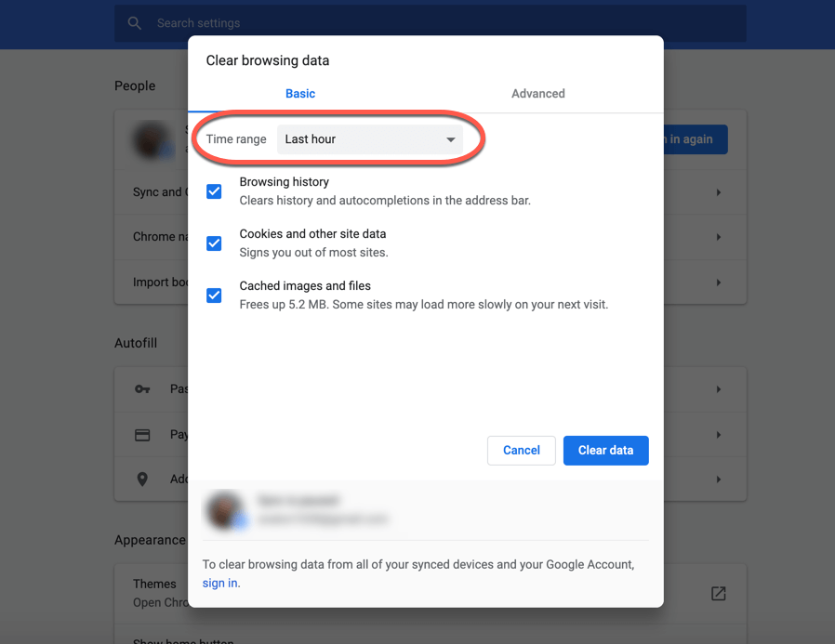Switch to the Advanced tab
The height and width of the screenshot is (644, 835).
[x=537, y=94]
